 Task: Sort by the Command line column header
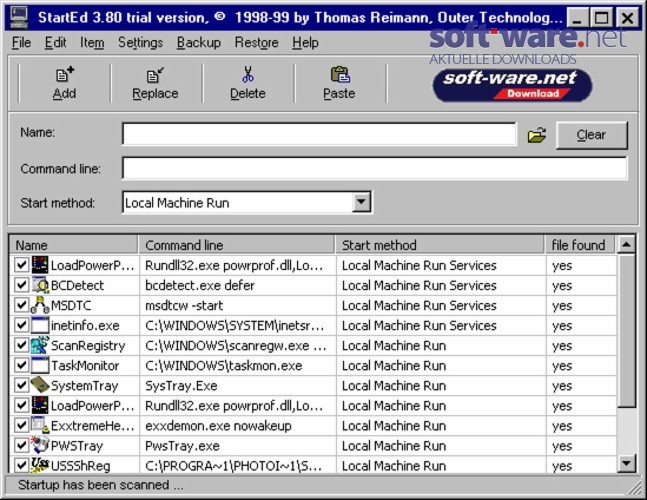coord(236,245)
